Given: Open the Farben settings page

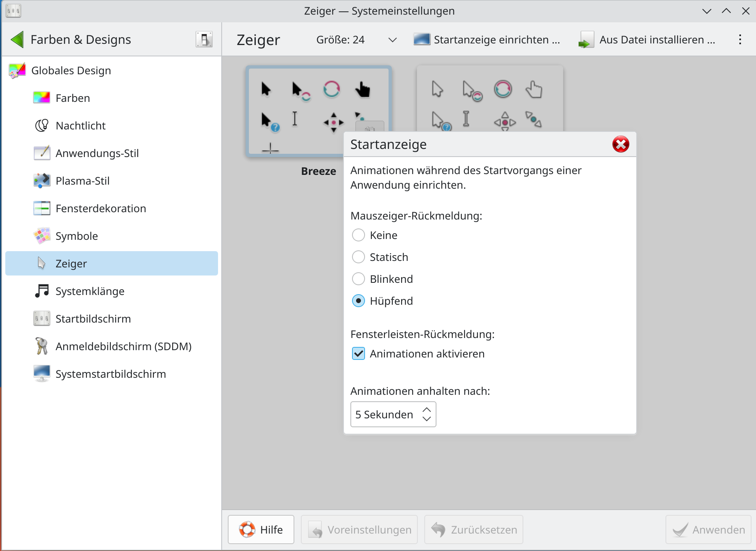Looking at the screenshot, I should (112, 98).
